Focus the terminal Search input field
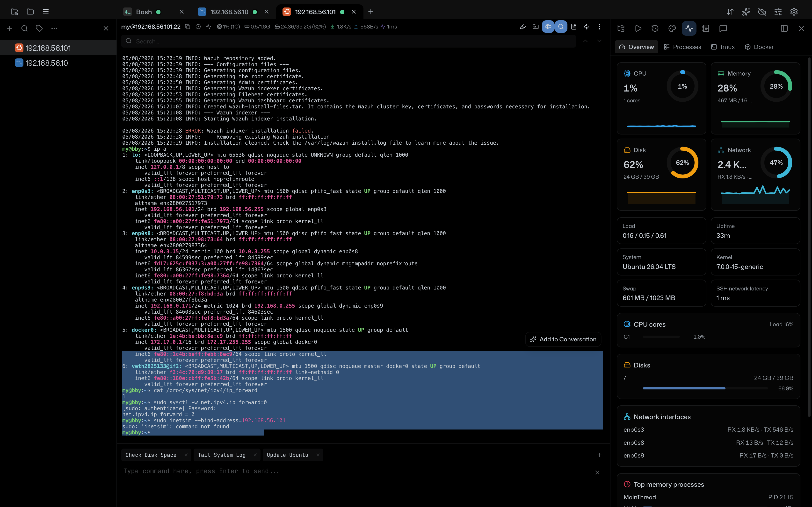This screenshot has width=812, height=507. [349, 41]
